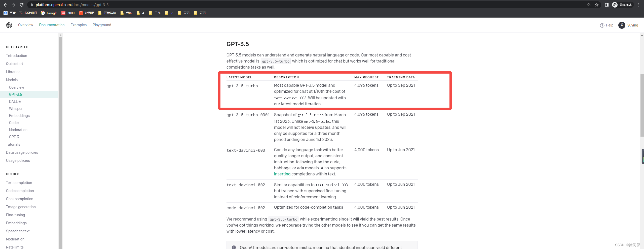Click the camera-off icon in address bar
Screen dimensions: 644x249
tap(589, 5)
